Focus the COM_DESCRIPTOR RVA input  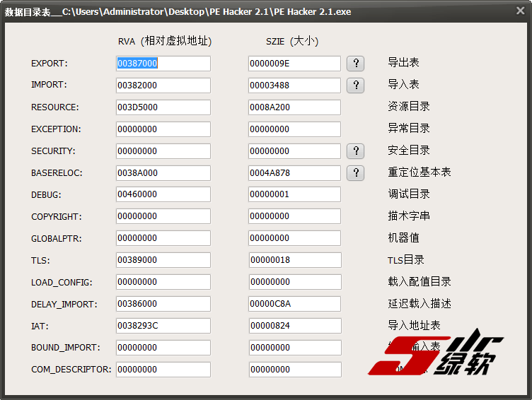coord(163,370)
